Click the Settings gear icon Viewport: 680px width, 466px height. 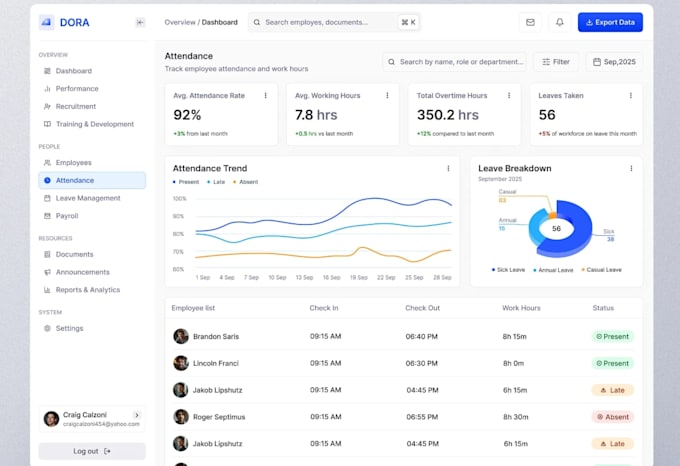(47, 329)
